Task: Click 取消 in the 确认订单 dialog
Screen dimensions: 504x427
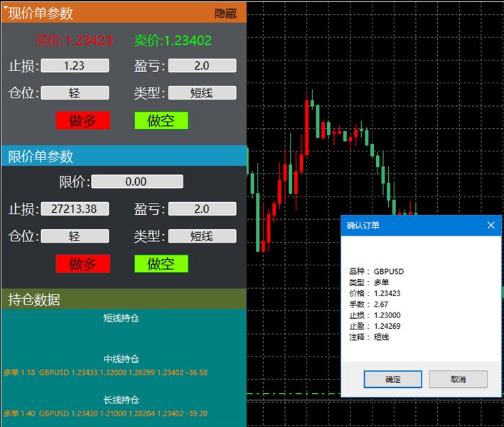Action: [458, 379]
